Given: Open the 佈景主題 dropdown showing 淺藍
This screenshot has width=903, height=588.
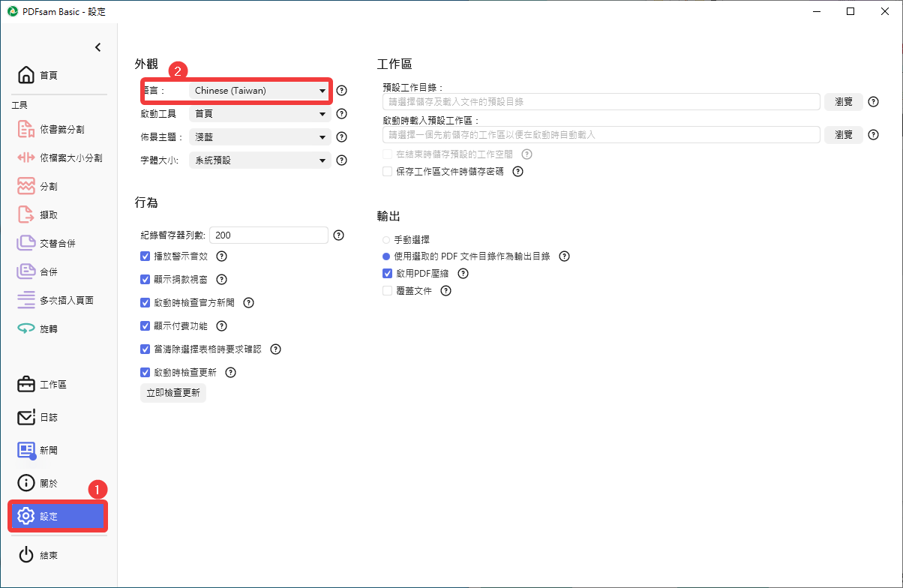Looking at the screenshot, I should 259,137.
